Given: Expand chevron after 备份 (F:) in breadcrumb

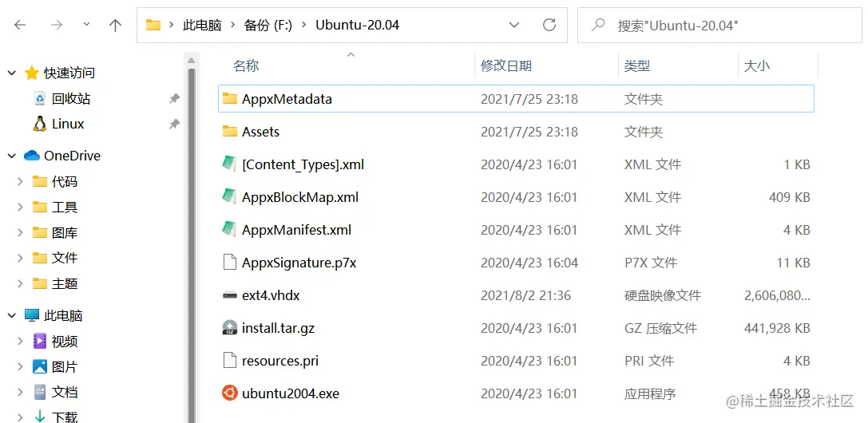Looking at the screenshot, I should point(303,25).
